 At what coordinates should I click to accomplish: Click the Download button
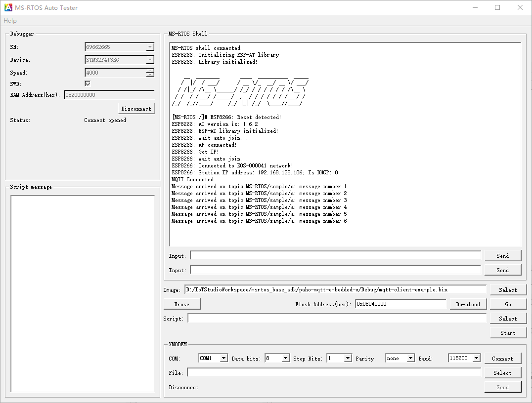pyautogui.click(x=468, y=304)
